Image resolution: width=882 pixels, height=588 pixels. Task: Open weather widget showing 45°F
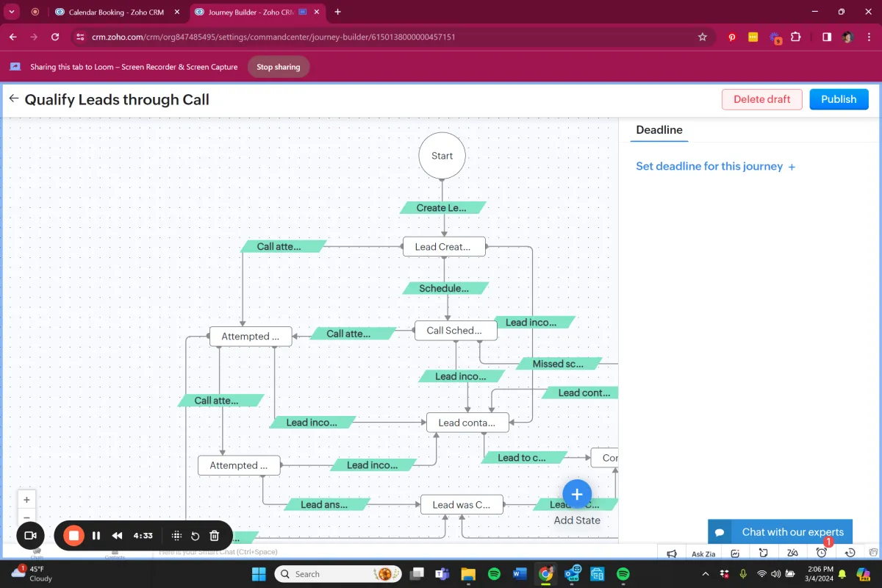pos(32,573)
